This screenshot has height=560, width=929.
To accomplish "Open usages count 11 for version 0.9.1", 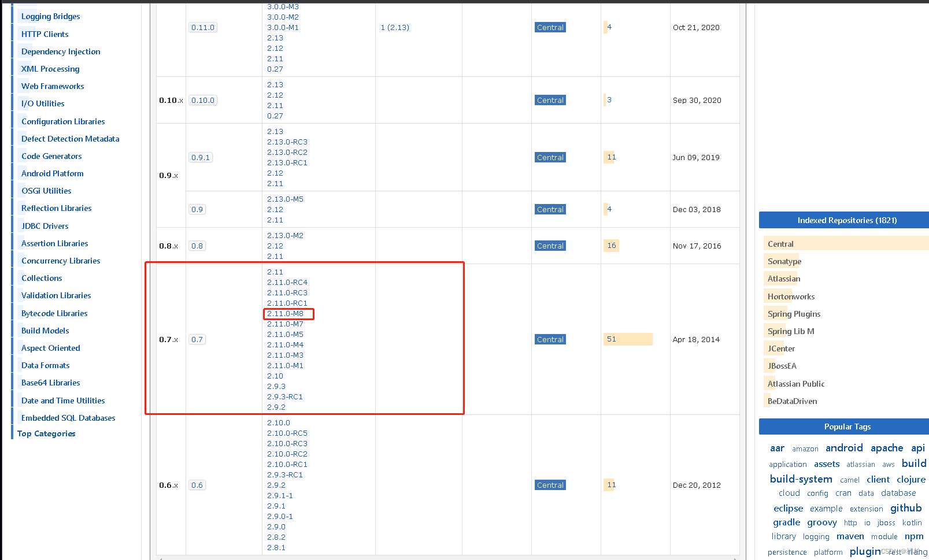I will 612,157.
